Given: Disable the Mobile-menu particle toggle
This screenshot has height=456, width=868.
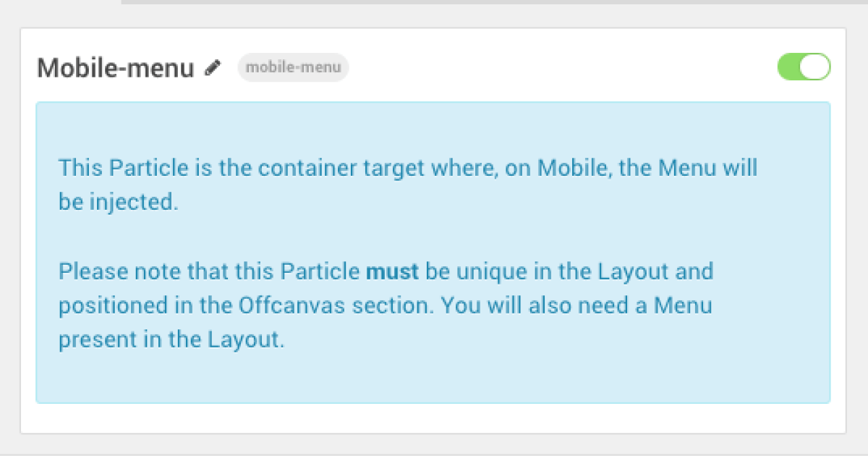Looking at the screenshot, I should 804,67.
